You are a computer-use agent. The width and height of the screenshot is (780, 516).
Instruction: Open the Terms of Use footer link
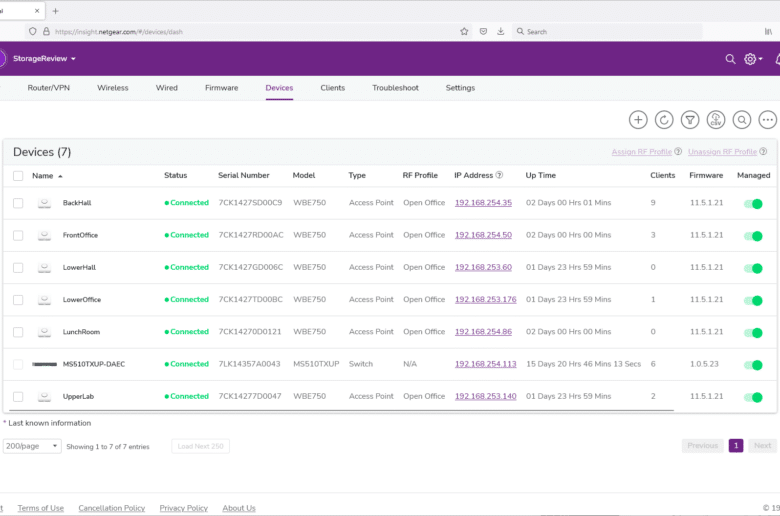(x=41, y=508)
